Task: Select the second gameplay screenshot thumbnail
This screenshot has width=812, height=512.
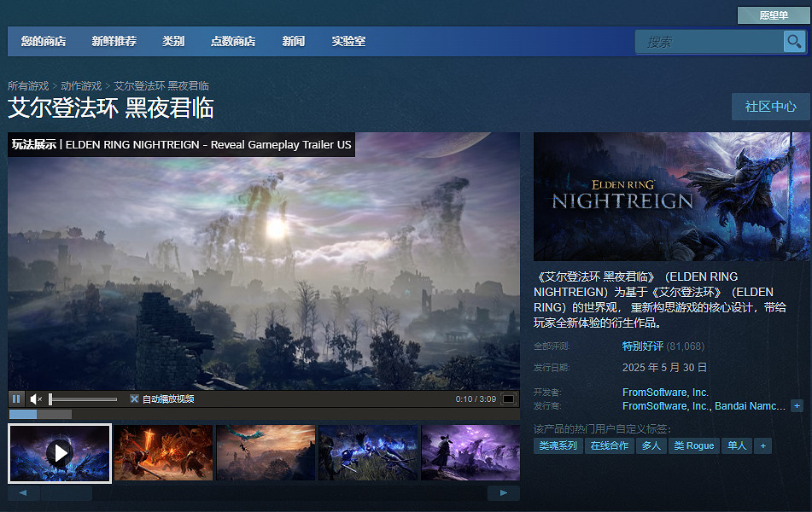Action: pos(162,452)
